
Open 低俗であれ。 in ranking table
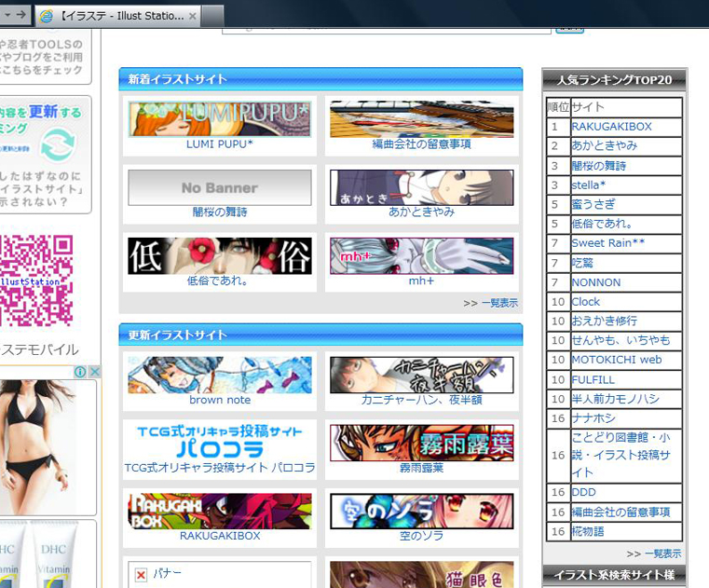click(x=602, y=224)
